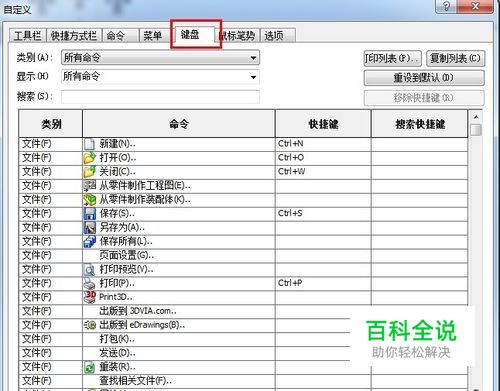Click the 移除快捷键(R) button
500x391 pixels.
pos(424,98)
